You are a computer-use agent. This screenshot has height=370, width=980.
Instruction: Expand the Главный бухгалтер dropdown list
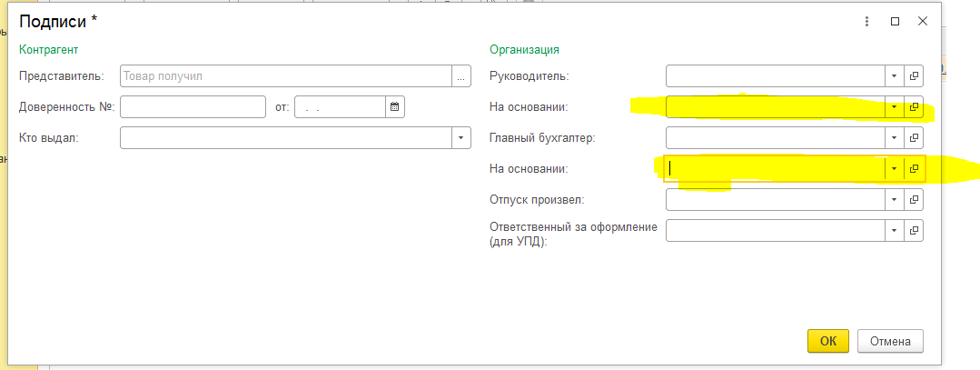(895, 138)
